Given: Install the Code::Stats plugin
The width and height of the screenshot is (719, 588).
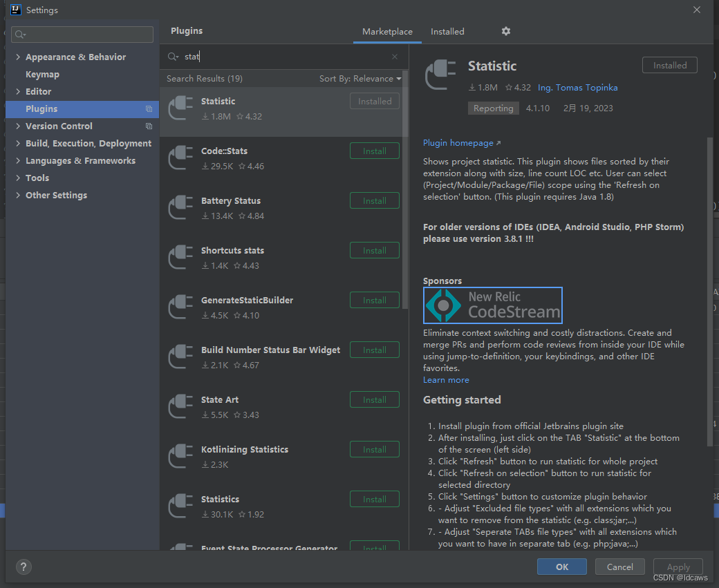Looking at the screenshot, I should 375,151.
